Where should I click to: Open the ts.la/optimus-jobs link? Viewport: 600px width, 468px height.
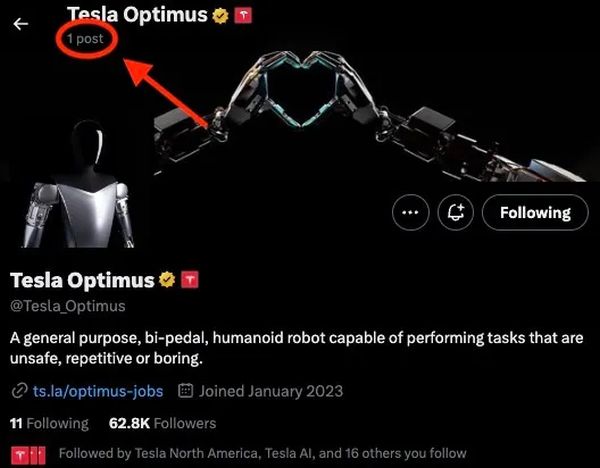(98, 391)
